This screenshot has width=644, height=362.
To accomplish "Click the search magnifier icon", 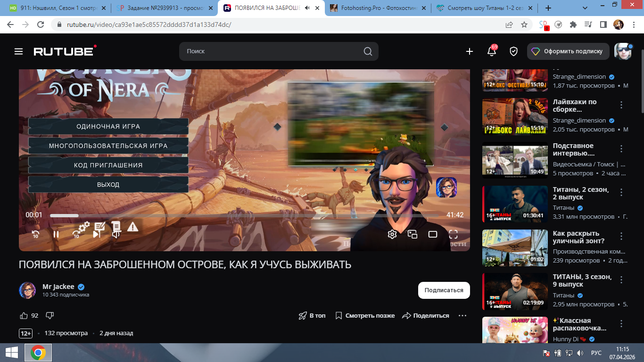I will pos(368,51).
